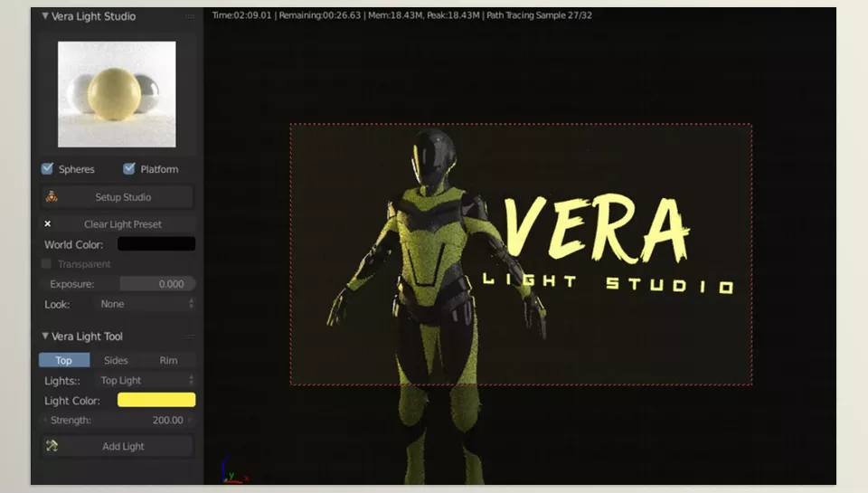This screenshot has width=868, height=493.
Task: Click the spheres preview thumbnail
Action: pos(117,94)
